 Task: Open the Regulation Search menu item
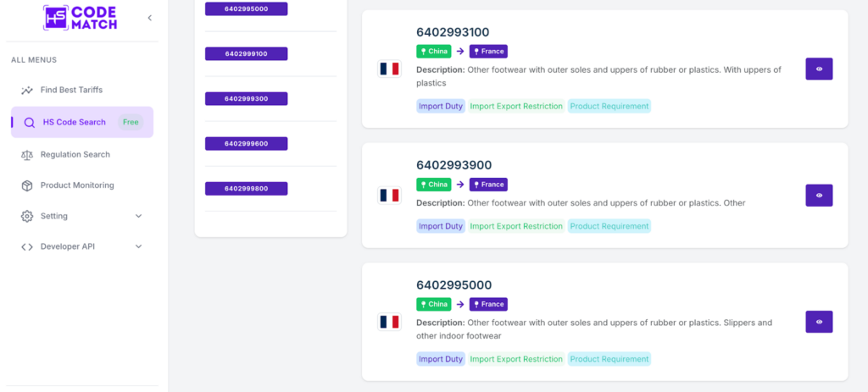point(75,155)
